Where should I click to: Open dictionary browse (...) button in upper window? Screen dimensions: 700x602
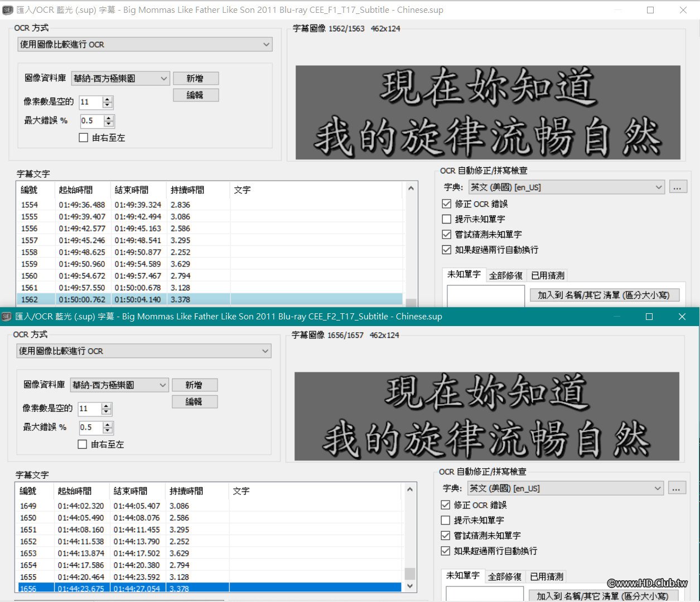(677, 187)
